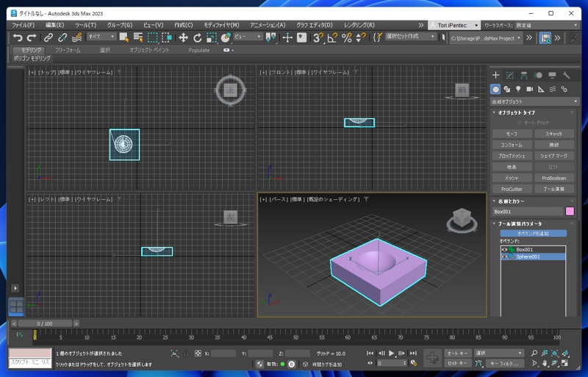Screen dimensions: 588x377
Task: Open the Utilities wrench panel icon
Action: 566,76
